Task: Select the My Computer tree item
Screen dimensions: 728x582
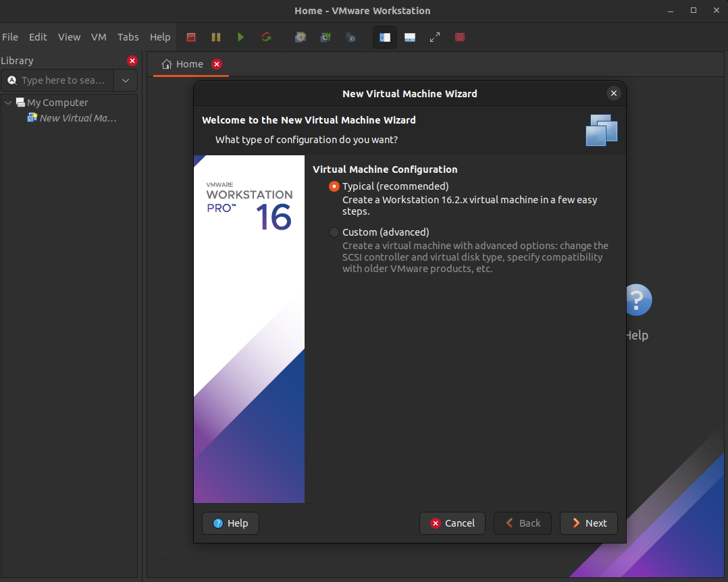Action: click(57, 102)
